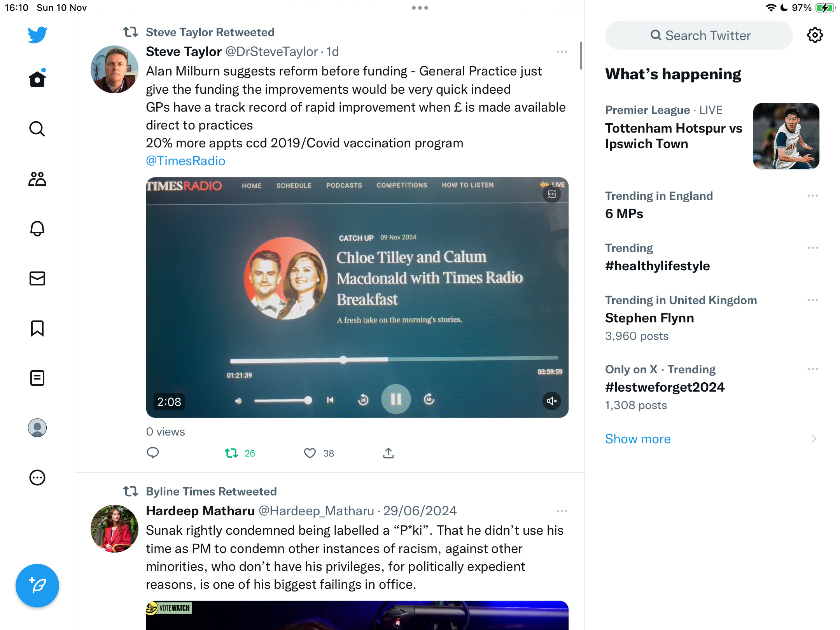Open options for the #healthylifestyle trend

coord(813,248)
